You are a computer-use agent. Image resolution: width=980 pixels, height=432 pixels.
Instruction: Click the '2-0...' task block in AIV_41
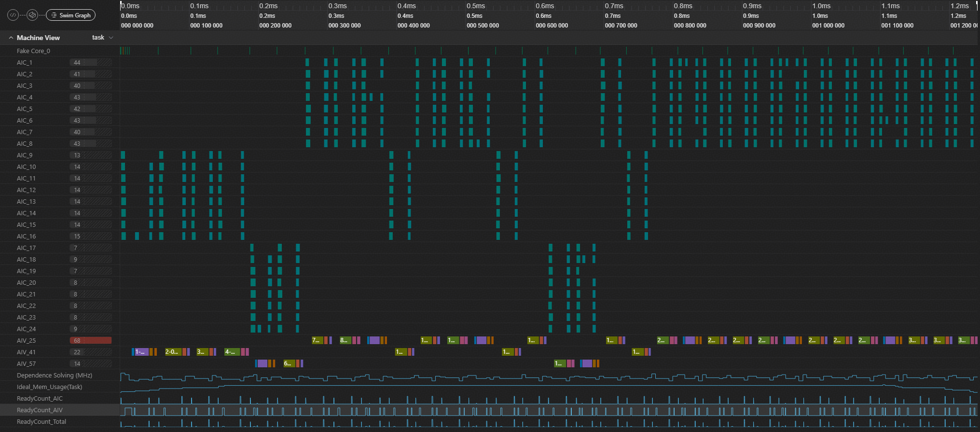172,352
